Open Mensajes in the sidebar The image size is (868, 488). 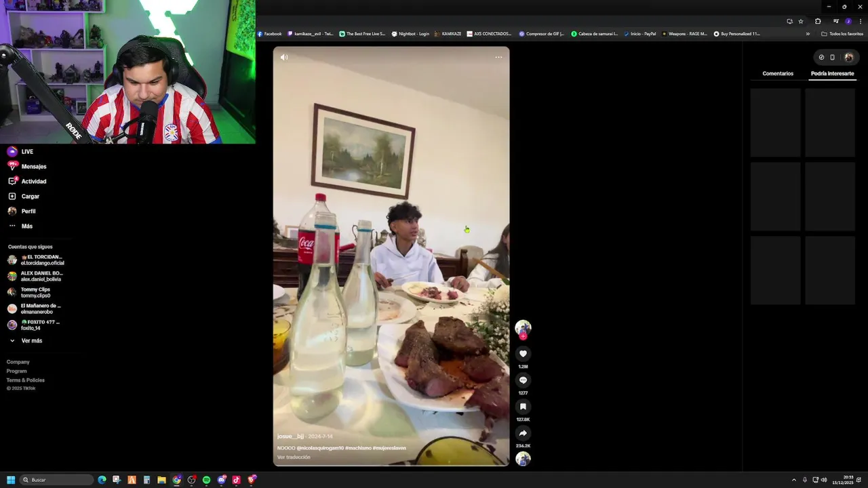[x=27, y=167]
